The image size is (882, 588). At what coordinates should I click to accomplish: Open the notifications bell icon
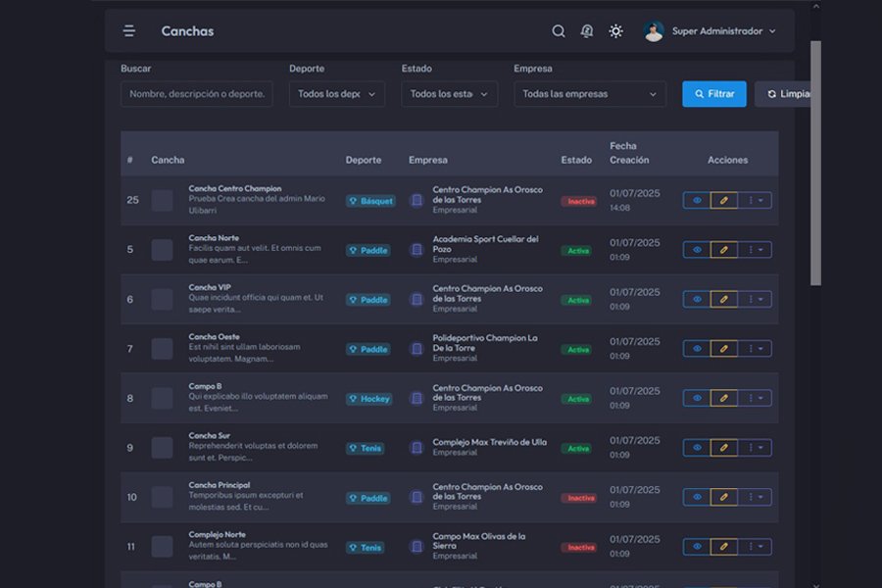pos(587,31)
